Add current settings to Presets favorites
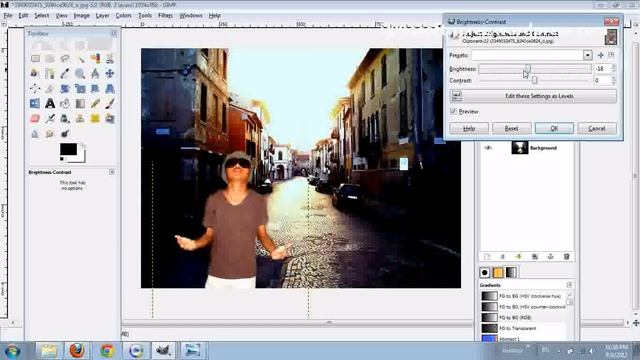Screen dimensions: 640x360 pos(600,55)
